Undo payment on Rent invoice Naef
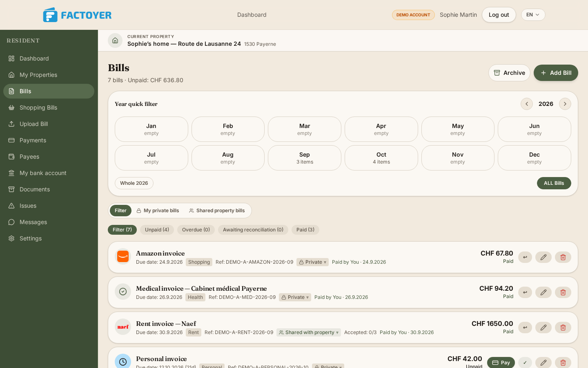588x368 pixels. (x=525, y=328)
